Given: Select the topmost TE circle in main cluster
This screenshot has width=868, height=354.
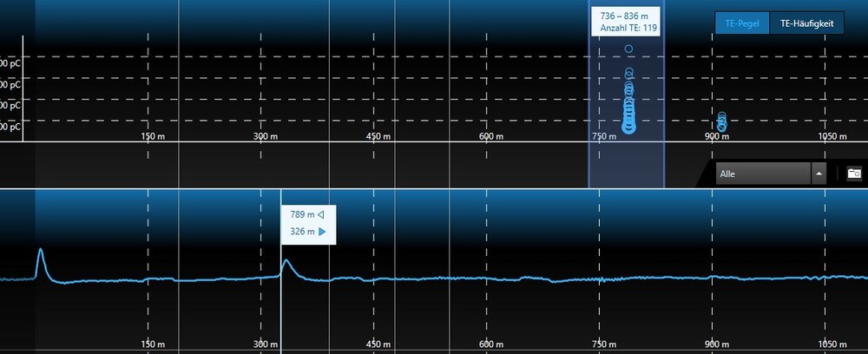Looking at the screenshot, I should [628, 49].
